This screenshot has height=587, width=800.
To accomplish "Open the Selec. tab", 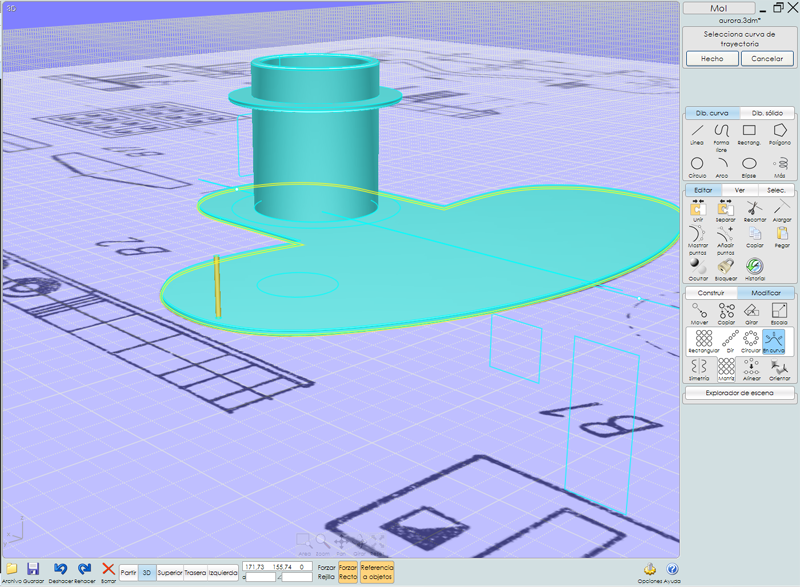I will coord(776,190).
